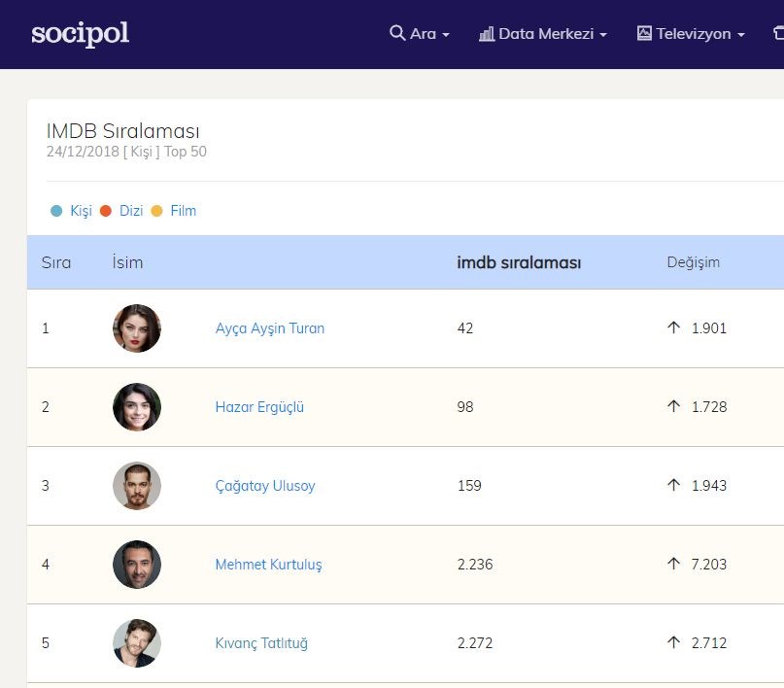
Task: Click the Sıra column header
Action: pyautogui.click(x=56, y=262)
